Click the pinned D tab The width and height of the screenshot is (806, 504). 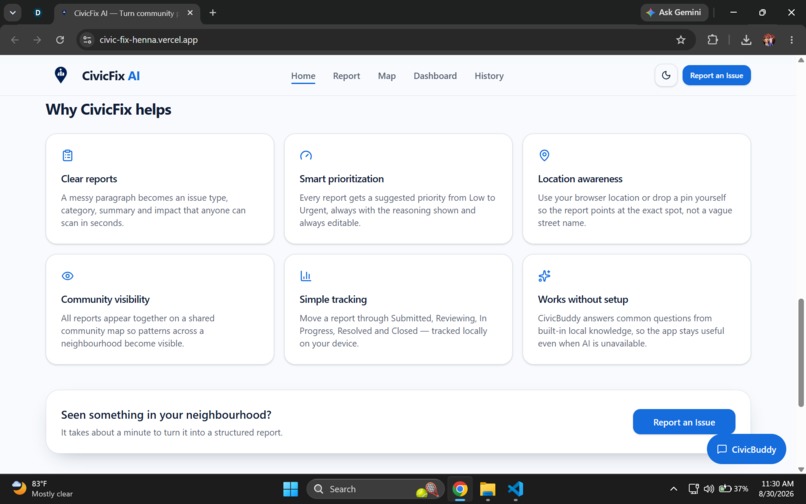click(x=38, y=13)
